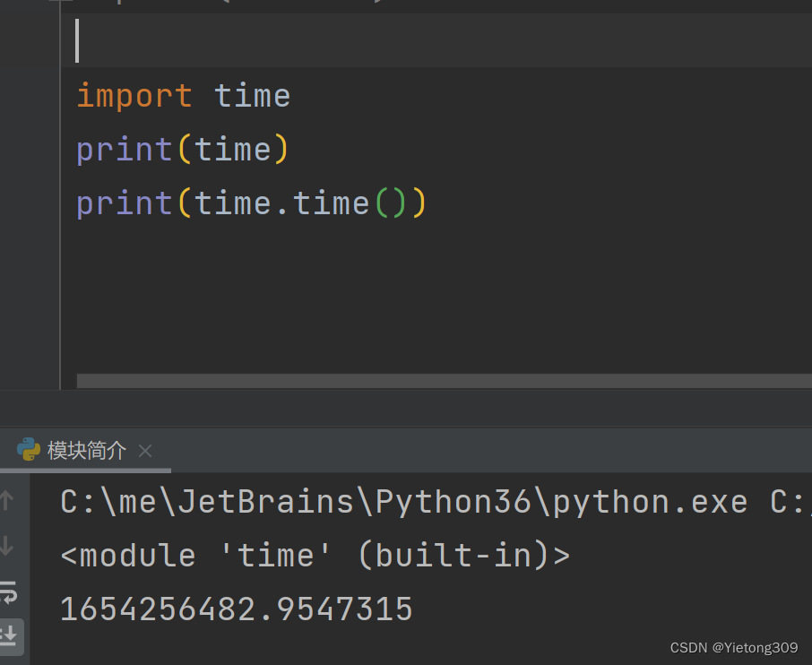The width and height of the screenshot is (812, 665).
Task: Click the <module 'time' (built-in)> output
Action: click(315, 555)
